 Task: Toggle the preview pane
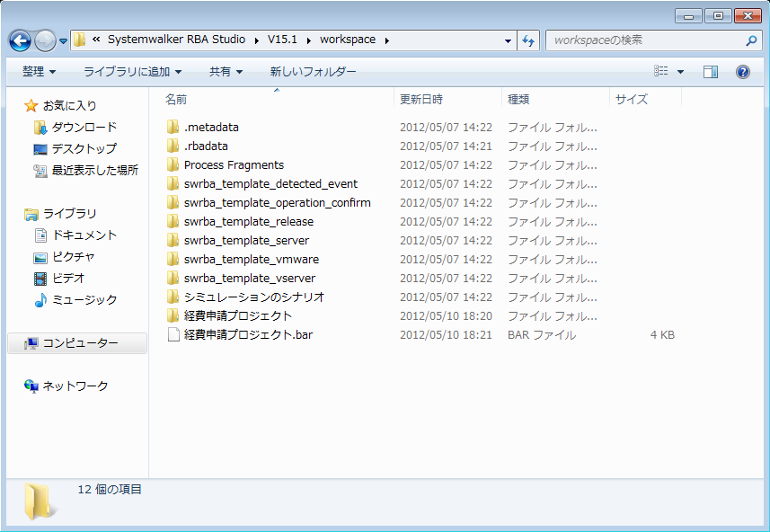(711, 72)
